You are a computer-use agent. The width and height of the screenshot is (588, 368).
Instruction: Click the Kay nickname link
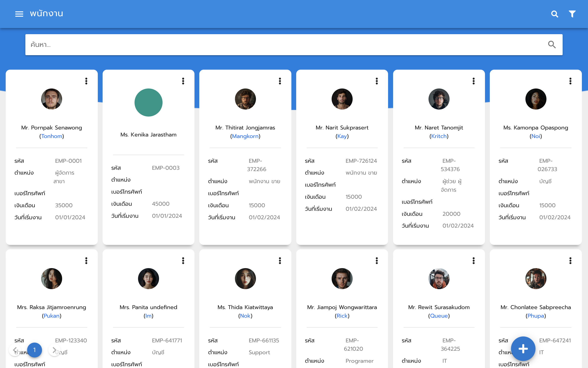342,136
